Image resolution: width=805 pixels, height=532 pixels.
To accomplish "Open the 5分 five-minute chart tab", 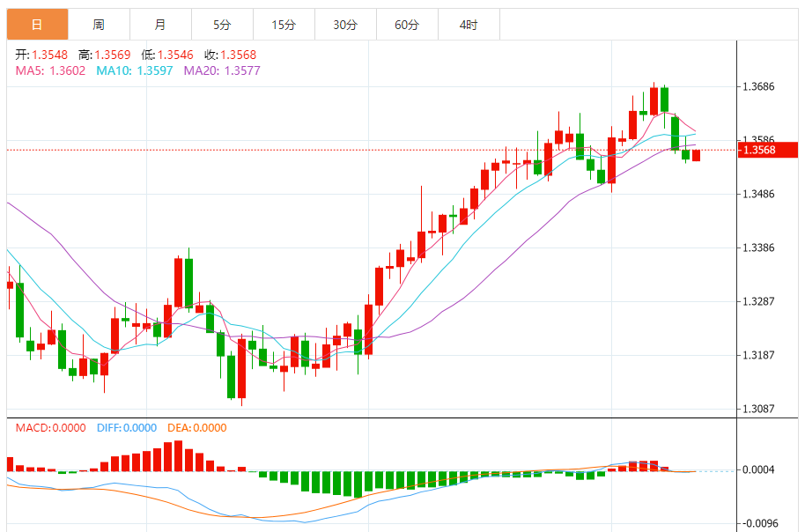I will tap(222, 24).
